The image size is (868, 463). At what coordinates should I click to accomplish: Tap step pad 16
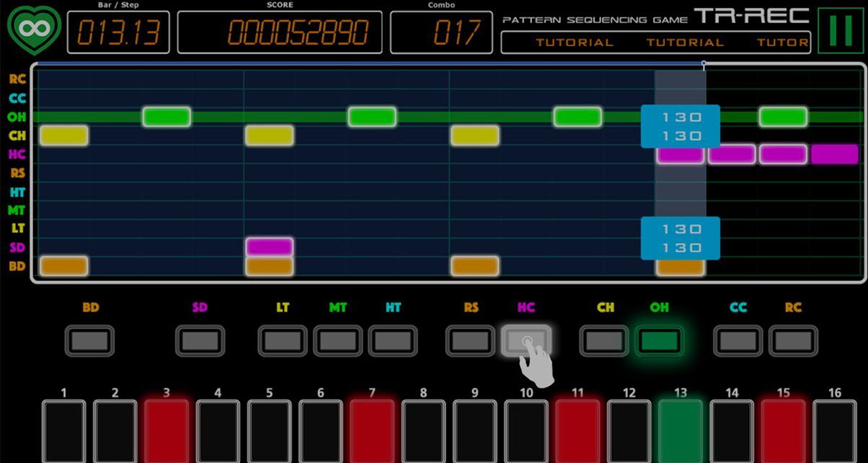tap(835, 431)
